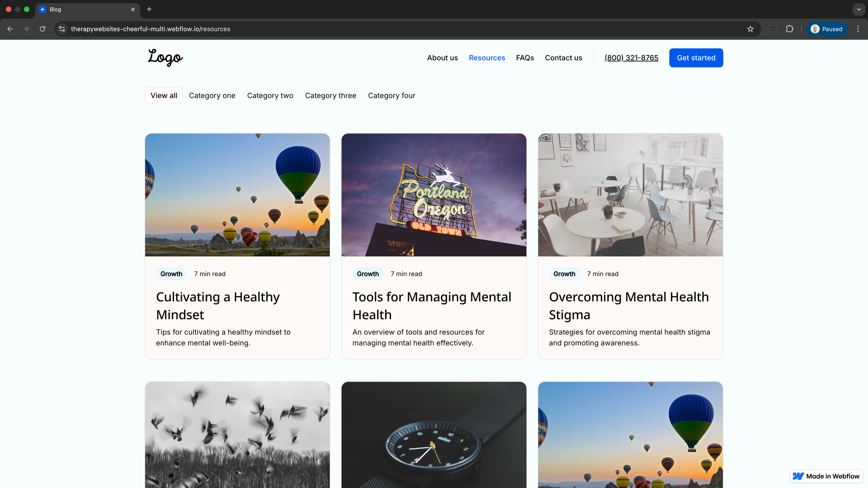Filter posts by Category two
Image resolution: width=868 pixels, height=488 pixels.
[x=270, y=96]
